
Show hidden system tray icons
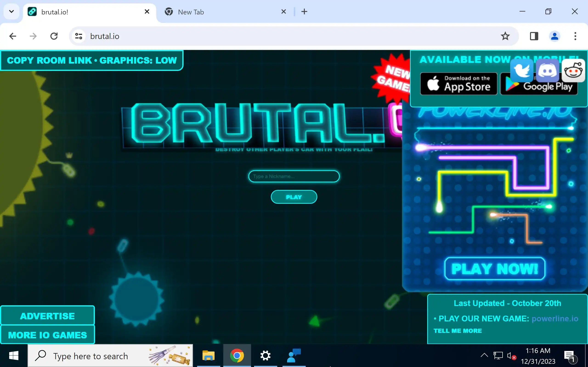(x=484, y=356)
